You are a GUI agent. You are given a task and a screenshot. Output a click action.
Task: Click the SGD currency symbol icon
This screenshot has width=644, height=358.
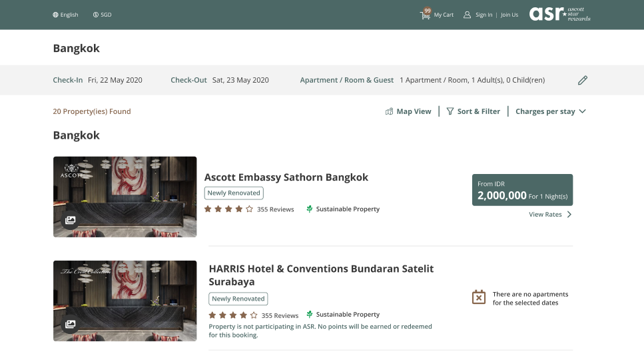click(x=96, y=15)
